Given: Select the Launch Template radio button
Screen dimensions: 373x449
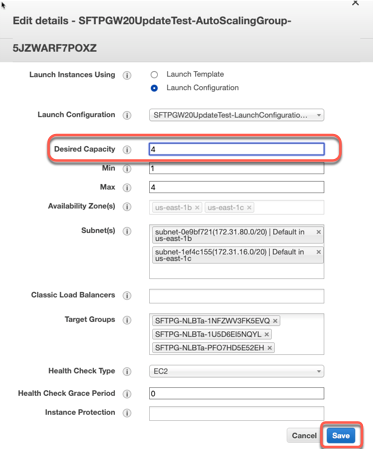Looking at the screenshot, I should pyautogui.click(x=154, y=74).
